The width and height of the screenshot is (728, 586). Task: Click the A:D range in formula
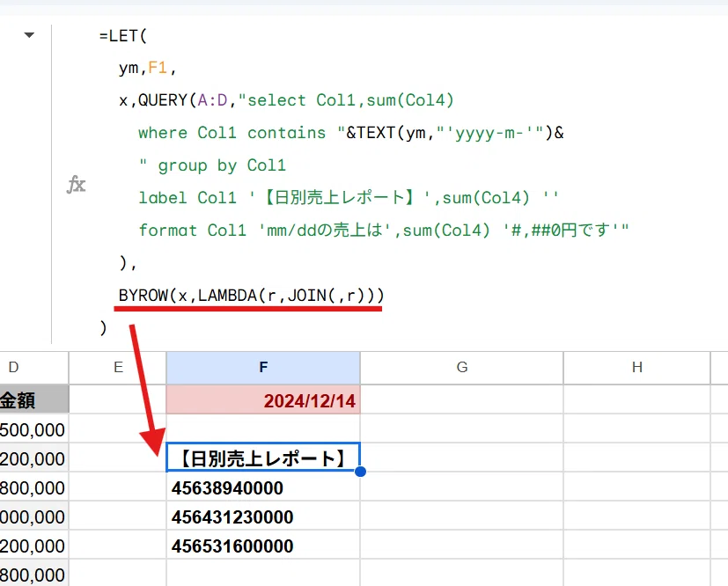click(x=212, y=100)
